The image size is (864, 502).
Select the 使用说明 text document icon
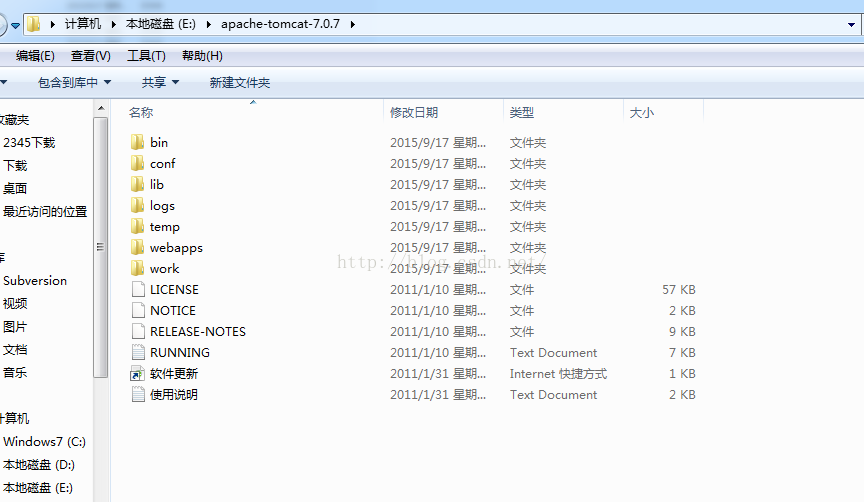138,394
